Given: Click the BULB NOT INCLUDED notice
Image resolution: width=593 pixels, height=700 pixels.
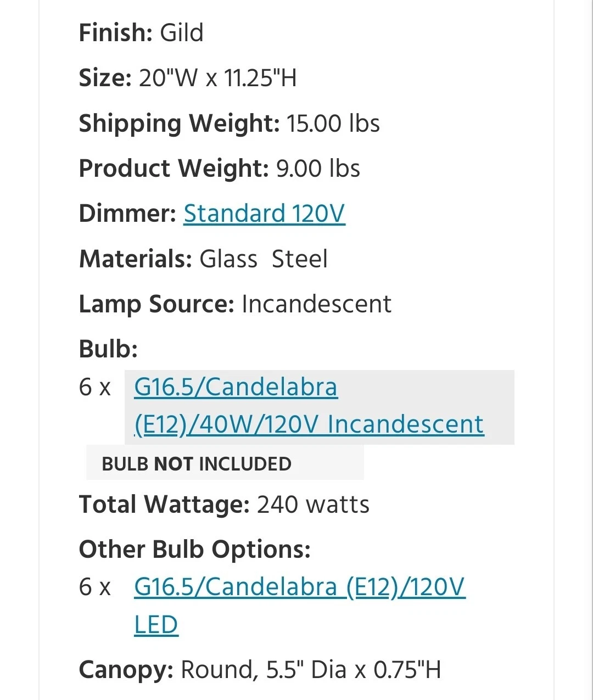Looking at the screenshot, I should tap(197, 464).
